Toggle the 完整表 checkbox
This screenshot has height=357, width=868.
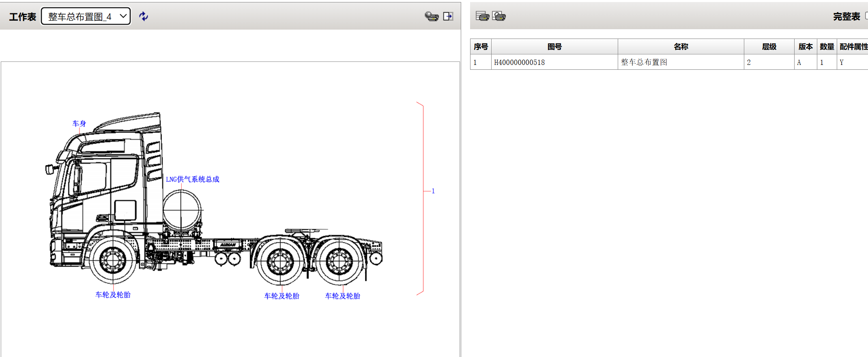[866, 16]
